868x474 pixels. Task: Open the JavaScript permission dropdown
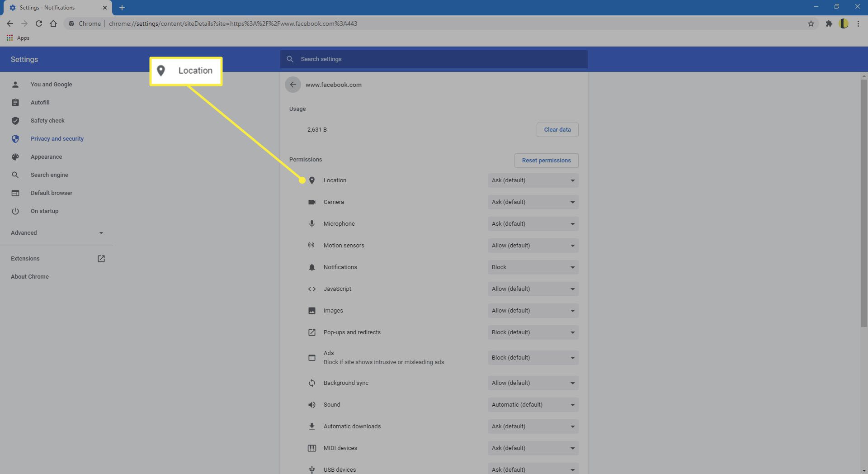(x=533, y=289)
